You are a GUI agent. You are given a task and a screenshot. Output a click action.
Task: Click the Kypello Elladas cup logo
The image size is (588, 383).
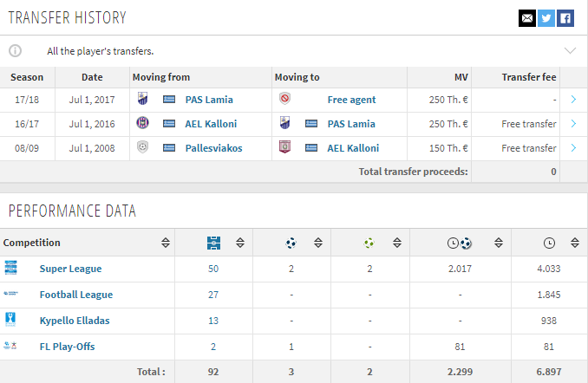click(x=10, y=320)
